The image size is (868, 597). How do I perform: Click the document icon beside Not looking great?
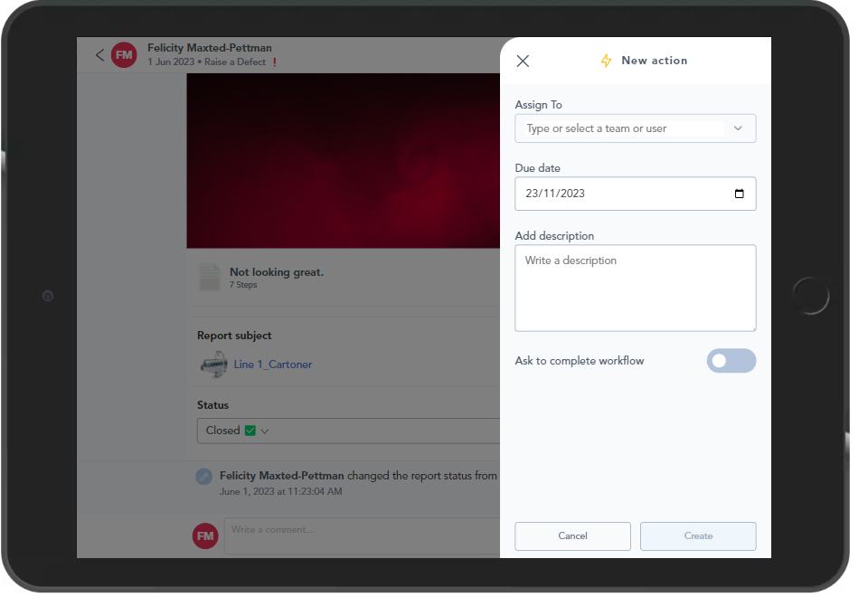tap(209, 278)
